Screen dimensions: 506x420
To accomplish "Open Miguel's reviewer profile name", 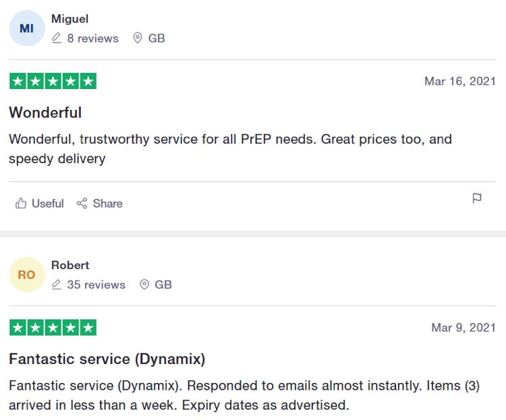I will [69, 19].
